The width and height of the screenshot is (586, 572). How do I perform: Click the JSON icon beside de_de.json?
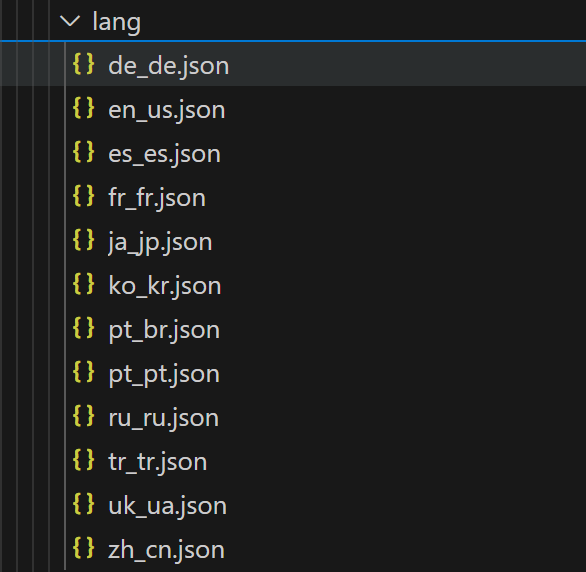(x=83, y=64)
